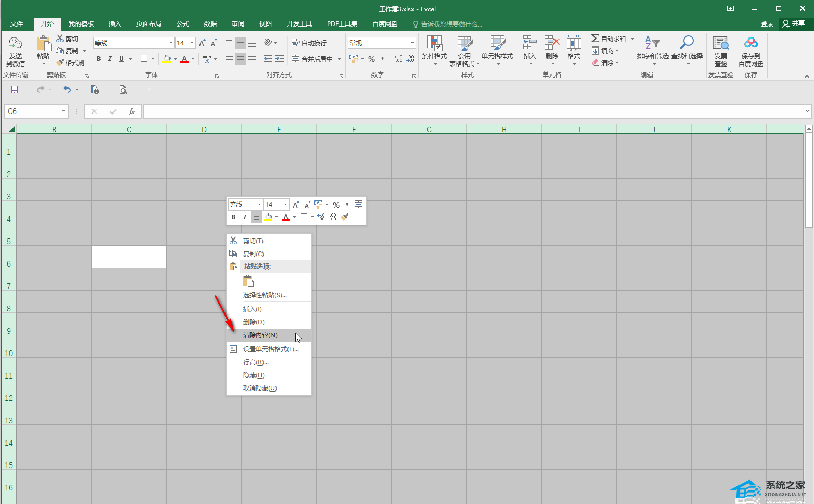Choose 清除内容 in the context menu
The image size is (814, 504).
[x=260, y=335]
